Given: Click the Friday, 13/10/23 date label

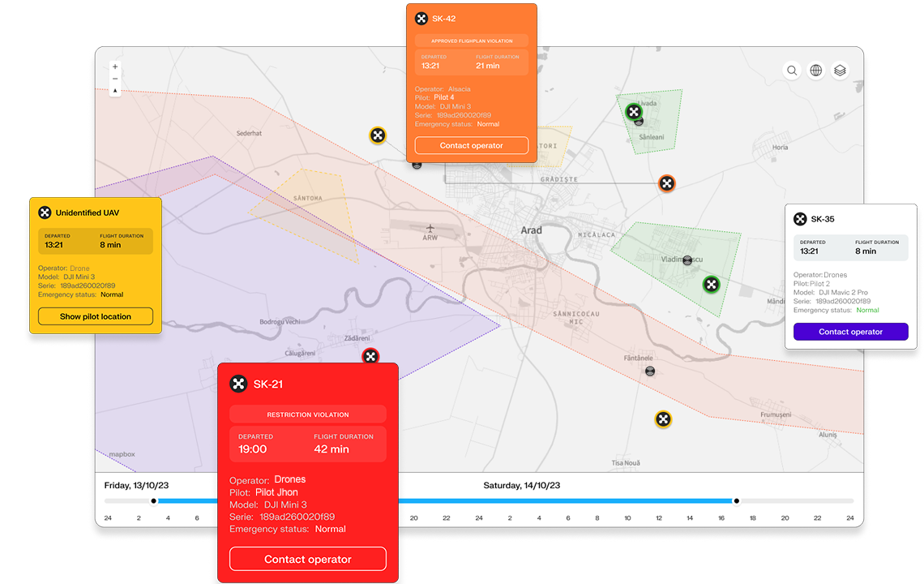Looking at the screenshot, I should coord(136,486).
